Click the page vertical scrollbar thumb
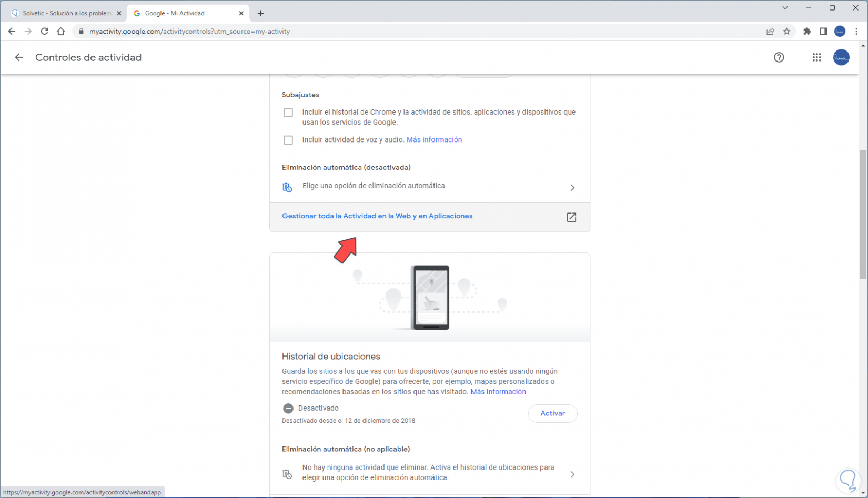Screen dimensions: 868x498 pyautogui.click(x=863, y=215)
